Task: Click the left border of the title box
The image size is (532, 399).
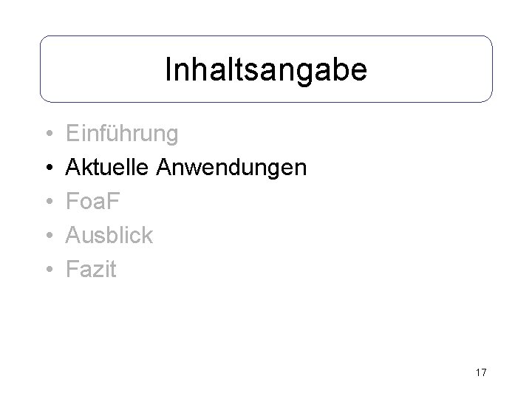Action: (40, 69)
